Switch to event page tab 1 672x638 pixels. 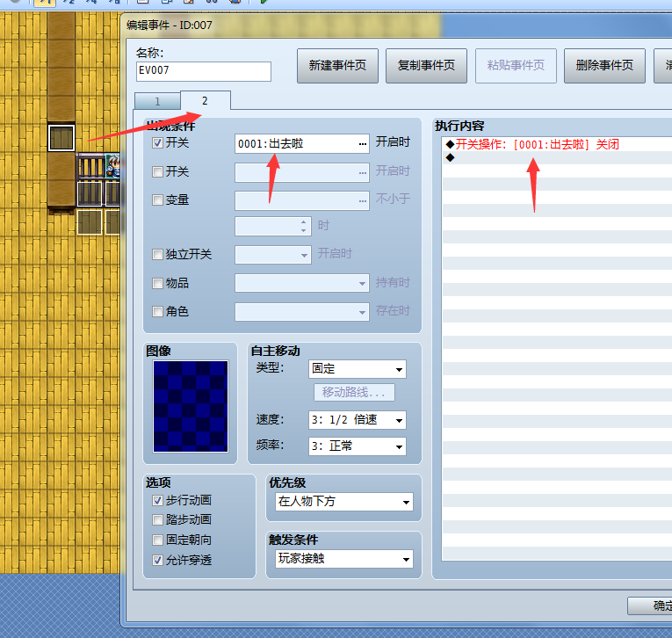157,102
